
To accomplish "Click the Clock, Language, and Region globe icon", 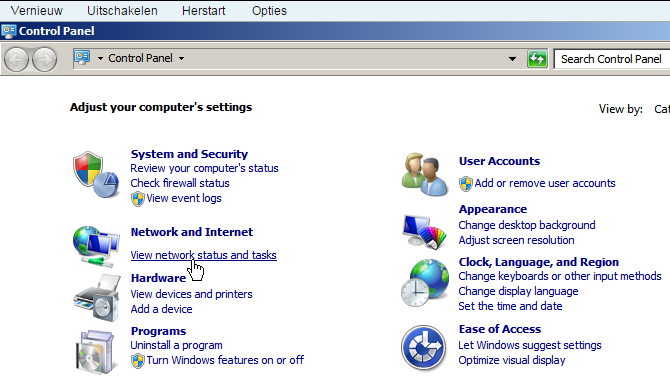I will click(425, 283).
